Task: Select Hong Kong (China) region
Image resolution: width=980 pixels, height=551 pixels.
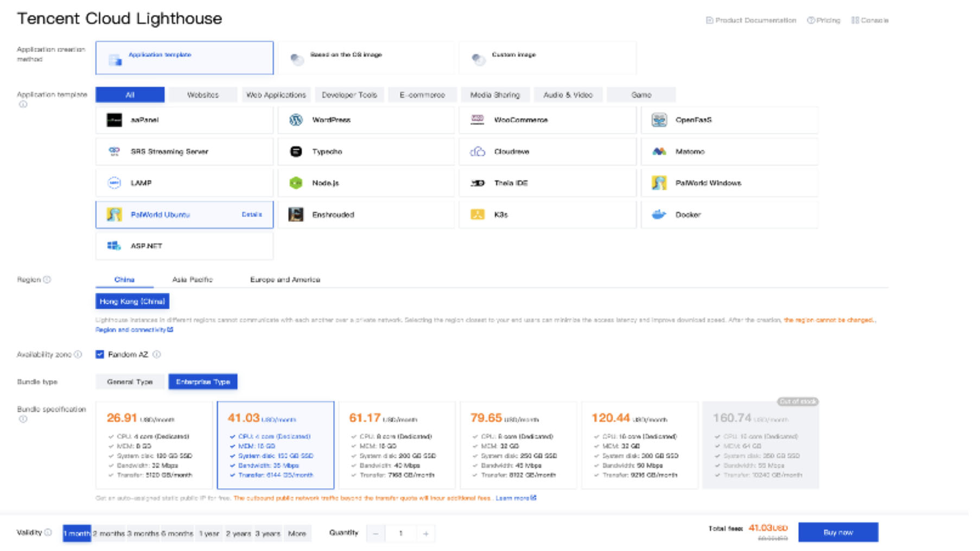Action: point(132,301)
